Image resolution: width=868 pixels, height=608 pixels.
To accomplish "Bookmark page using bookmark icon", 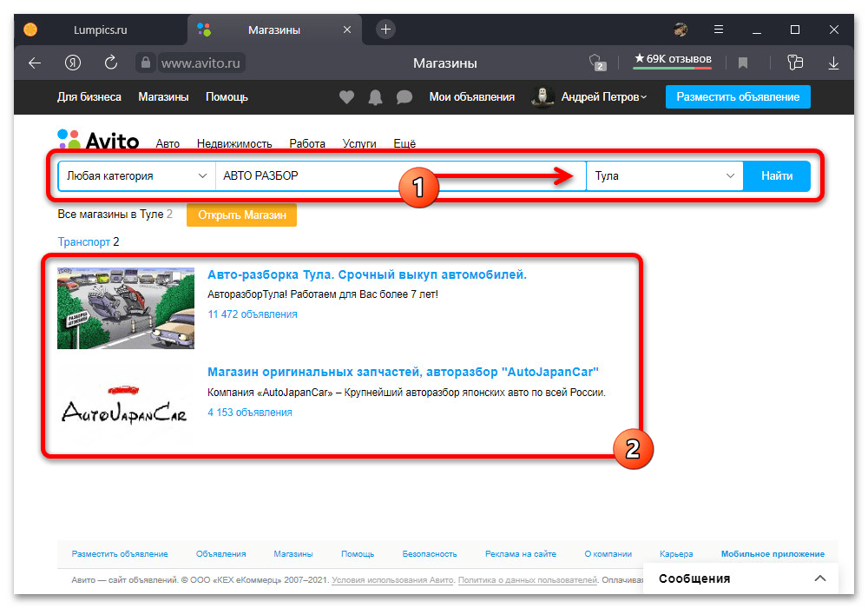I will point(743,63).
